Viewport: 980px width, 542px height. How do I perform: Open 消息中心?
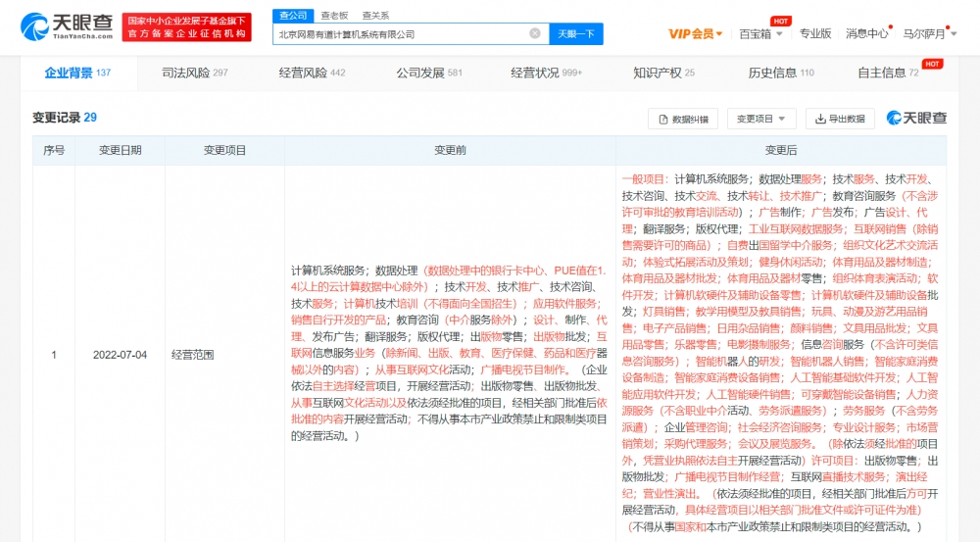click(x=867, y=33)
